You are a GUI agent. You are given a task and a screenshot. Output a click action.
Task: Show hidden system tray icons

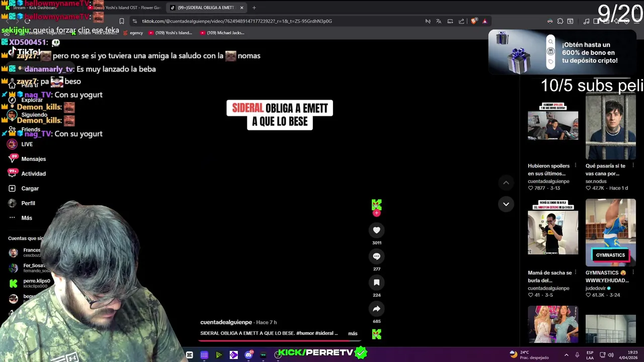click(566, 354)
